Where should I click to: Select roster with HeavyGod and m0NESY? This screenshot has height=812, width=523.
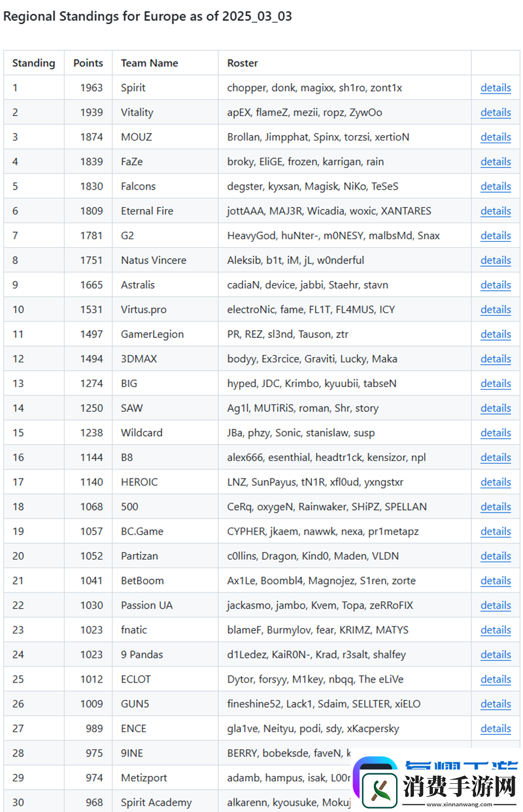point(333,235)
